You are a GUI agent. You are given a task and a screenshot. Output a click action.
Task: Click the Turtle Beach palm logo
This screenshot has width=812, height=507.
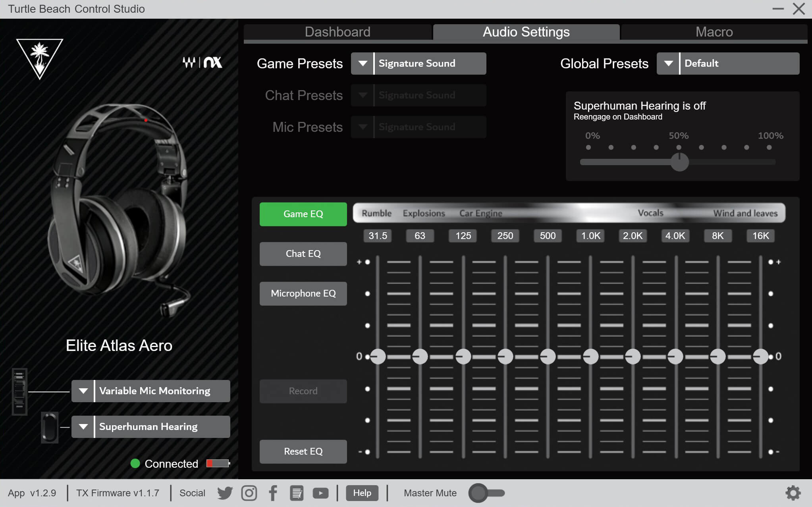(x=40, y=58)
